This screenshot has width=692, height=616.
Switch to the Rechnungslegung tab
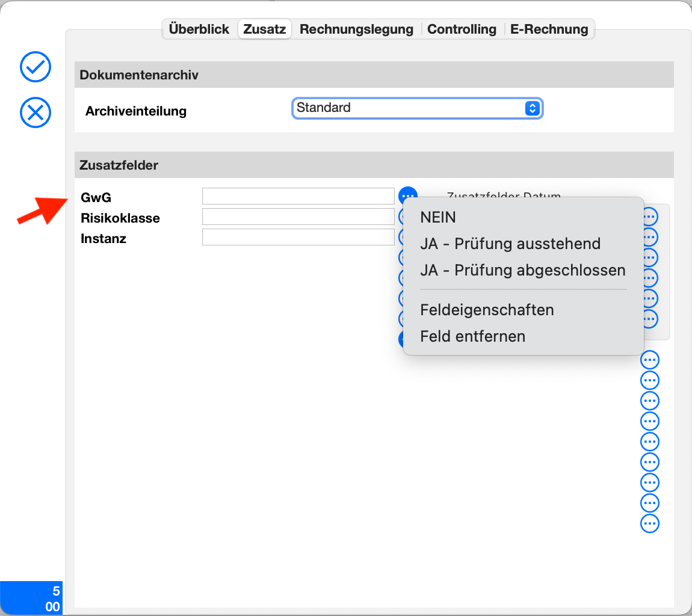356,29
